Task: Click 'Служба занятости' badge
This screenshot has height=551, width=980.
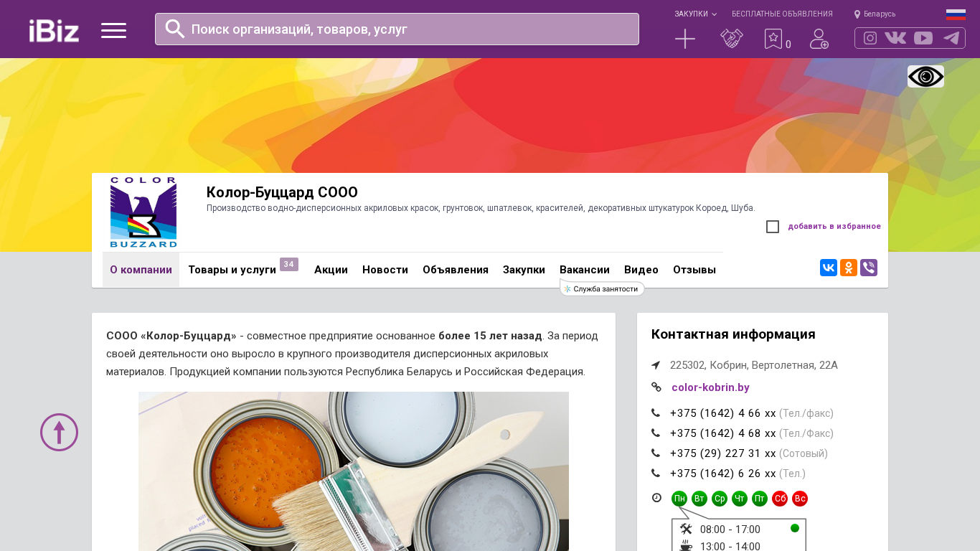Action: point(602,288)
